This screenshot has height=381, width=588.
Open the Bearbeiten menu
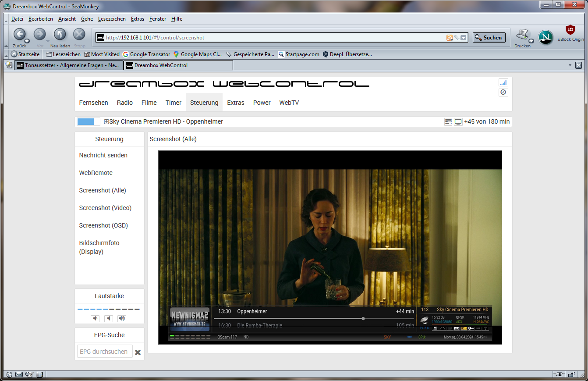[41, 19]
